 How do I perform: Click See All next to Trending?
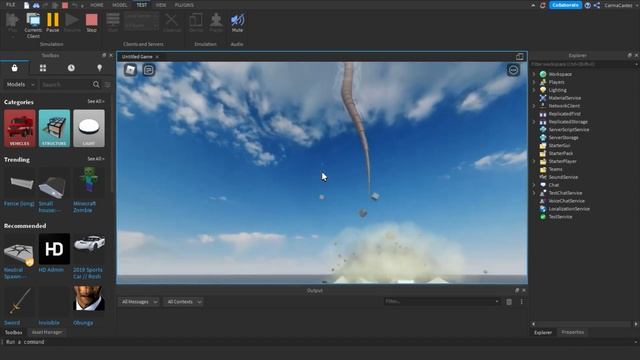click(x=96, y=159)
